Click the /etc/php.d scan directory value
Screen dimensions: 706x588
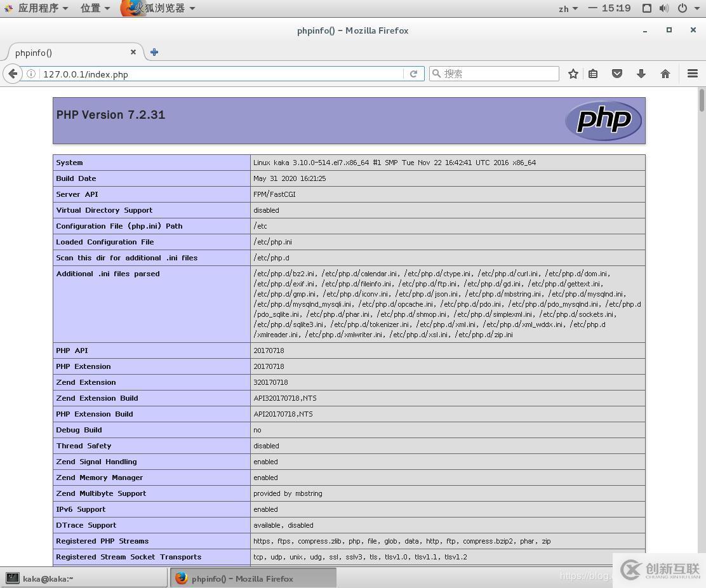tap(271, 258)
